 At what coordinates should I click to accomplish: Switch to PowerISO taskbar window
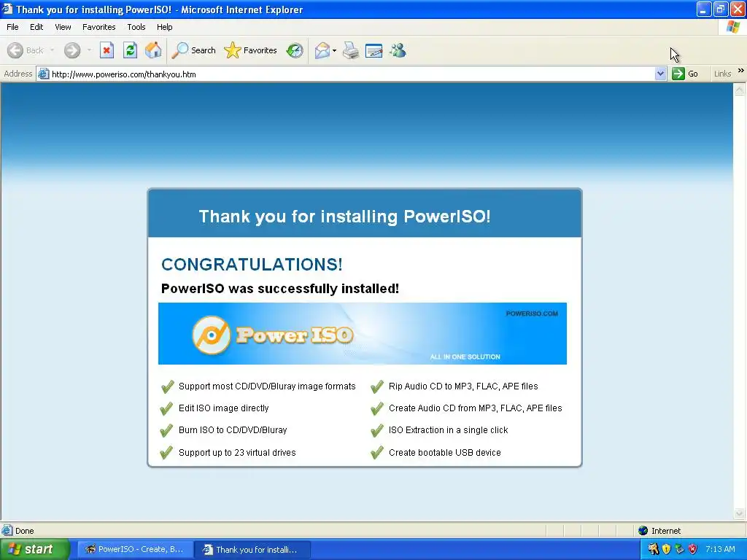coord(135,549)
